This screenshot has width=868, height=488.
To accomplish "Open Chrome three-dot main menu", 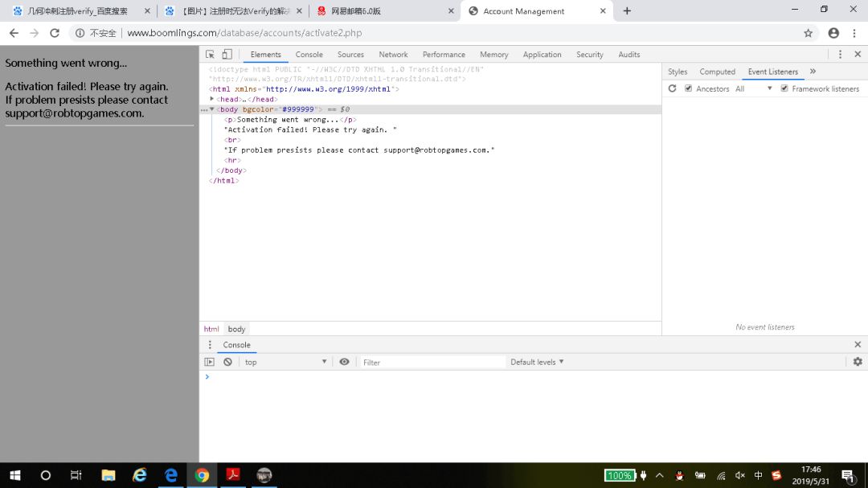I will (854, 33).
